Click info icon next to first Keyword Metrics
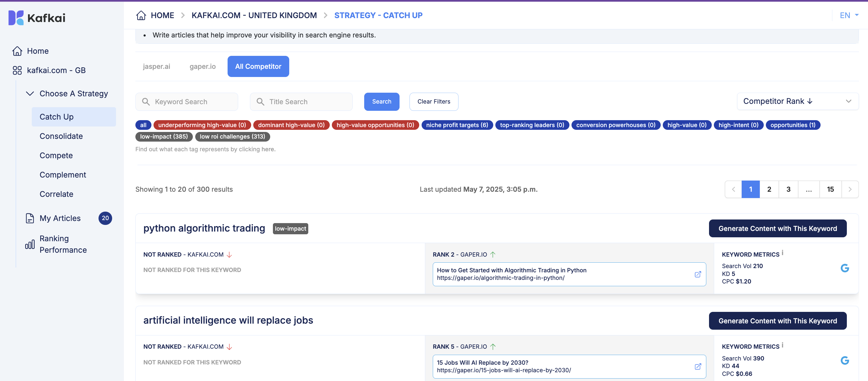This screenshot has height=381, width=868. (x=782, y=252)
